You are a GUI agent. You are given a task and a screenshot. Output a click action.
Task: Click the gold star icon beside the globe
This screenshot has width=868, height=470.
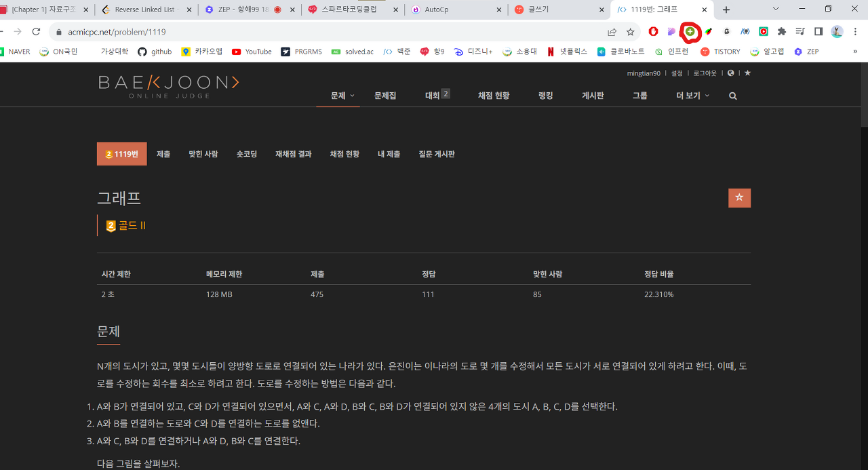[747, 73]
